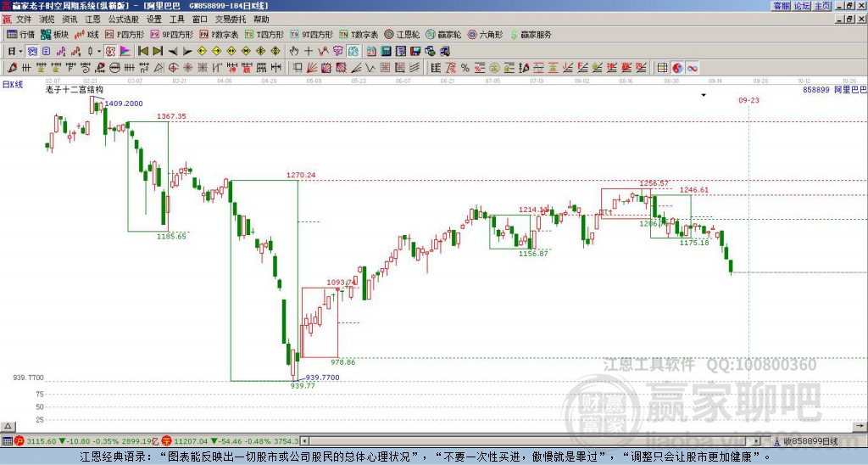Open the 板块 sector view
The image size is (868, 465).
54,34
